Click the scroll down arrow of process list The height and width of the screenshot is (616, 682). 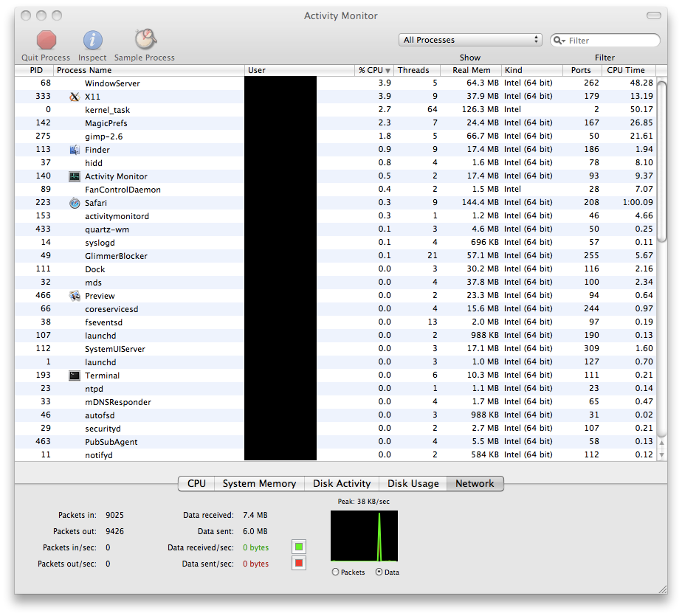[x=661, y=454]
